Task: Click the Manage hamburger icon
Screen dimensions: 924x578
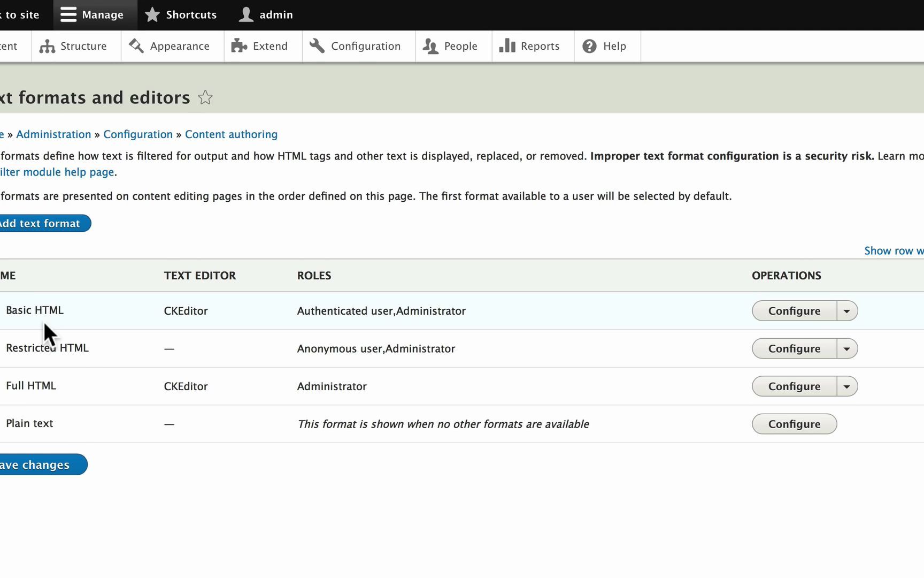Action: pos(68,14)
